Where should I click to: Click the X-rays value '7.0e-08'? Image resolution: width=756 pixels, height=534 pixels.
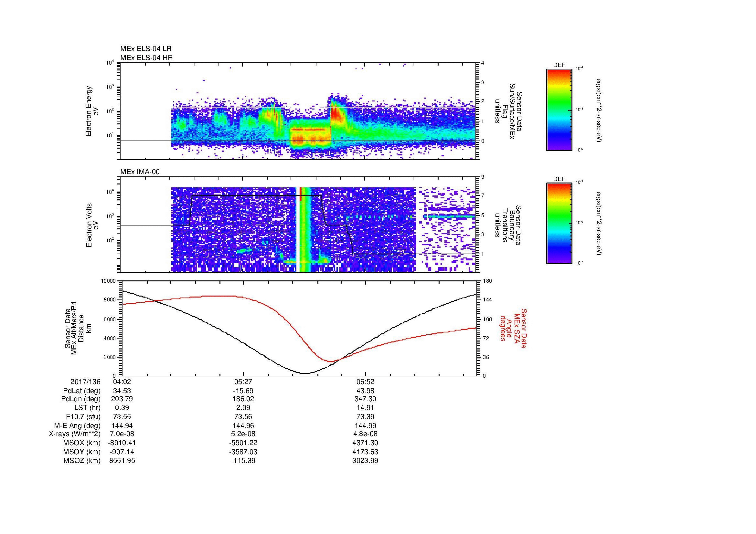point(122,434)
